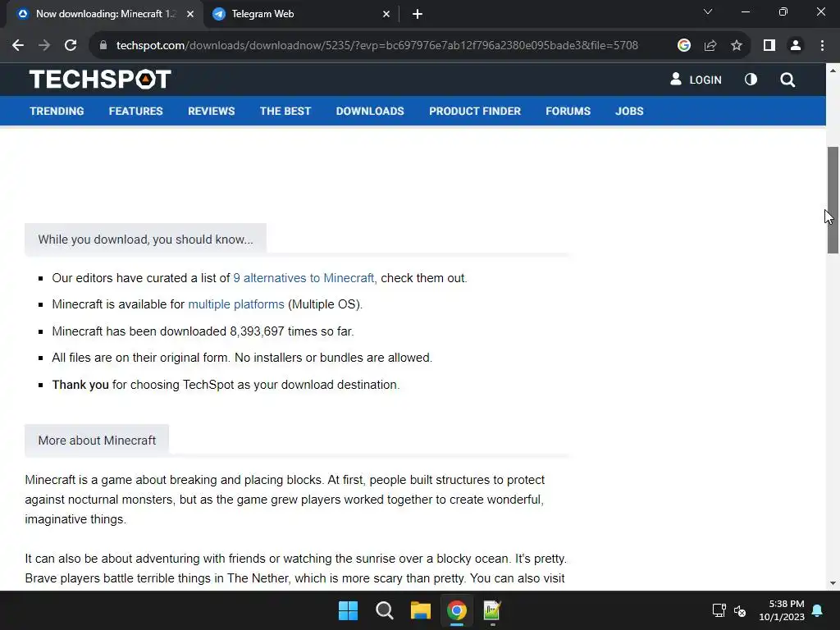This screenshot has height=630, width=840.
Task: Click the address bar URL field
Action: pos(377,46)
